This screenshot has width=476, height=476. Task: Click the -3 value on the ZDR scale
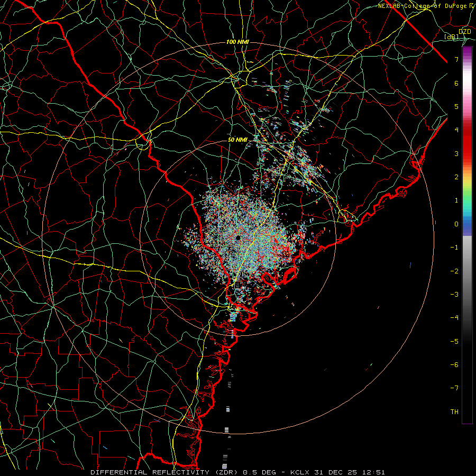[x=454, y=295]
